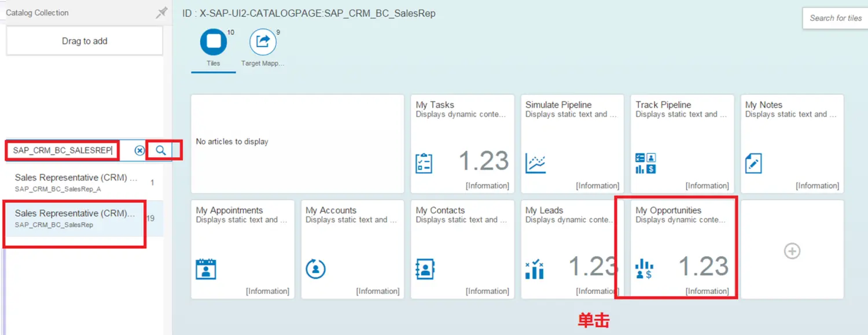The width and height of the screenshot is (868, 335).
Task: Click the My Notes pencil icon
Action: [753, 164]
